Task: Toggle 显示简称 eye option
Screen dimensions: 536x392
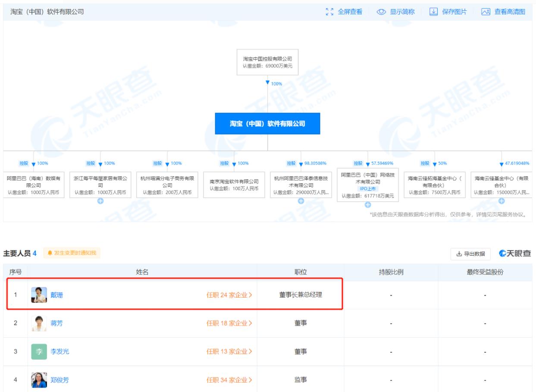Action: [395, 12]
